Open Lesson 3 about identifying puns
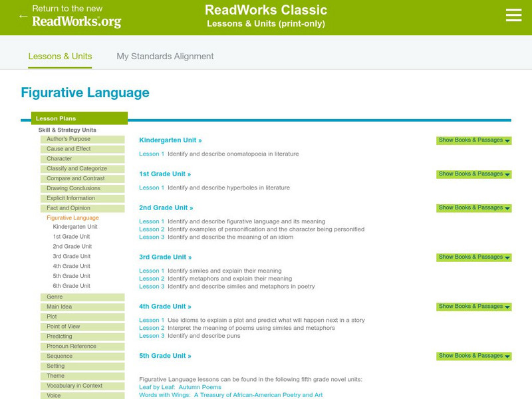This screenshot has width=532, height=399. pos(152,336)
